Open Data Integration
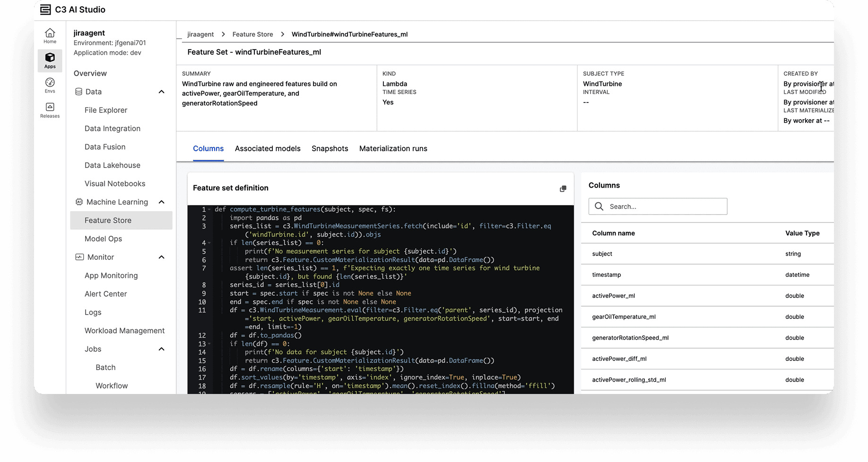Image resolution: width=868 pixels, height=462 pixels. 113,128
